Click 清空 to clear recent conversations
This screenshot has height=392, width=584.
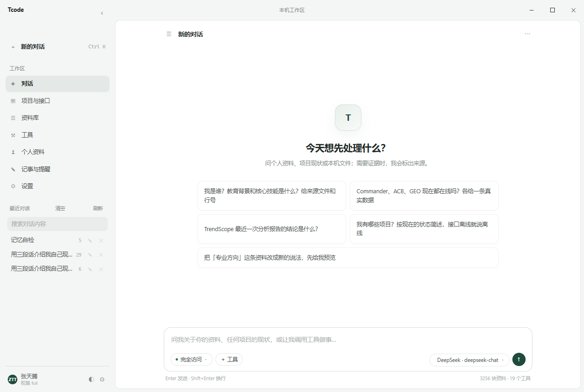(60, 208)
